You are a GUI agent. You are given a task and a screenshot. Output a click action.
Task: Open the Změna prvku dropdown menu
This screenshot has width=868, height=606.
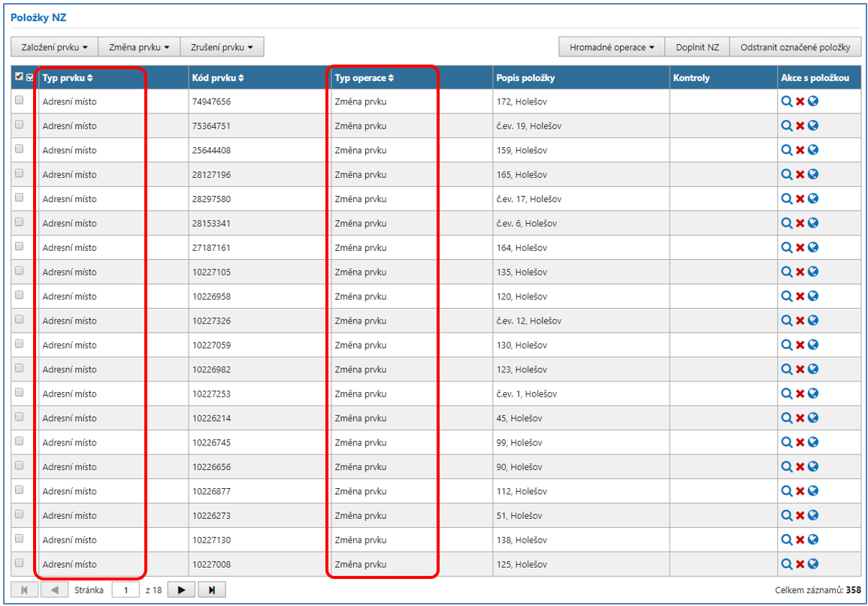pos(139,47)
